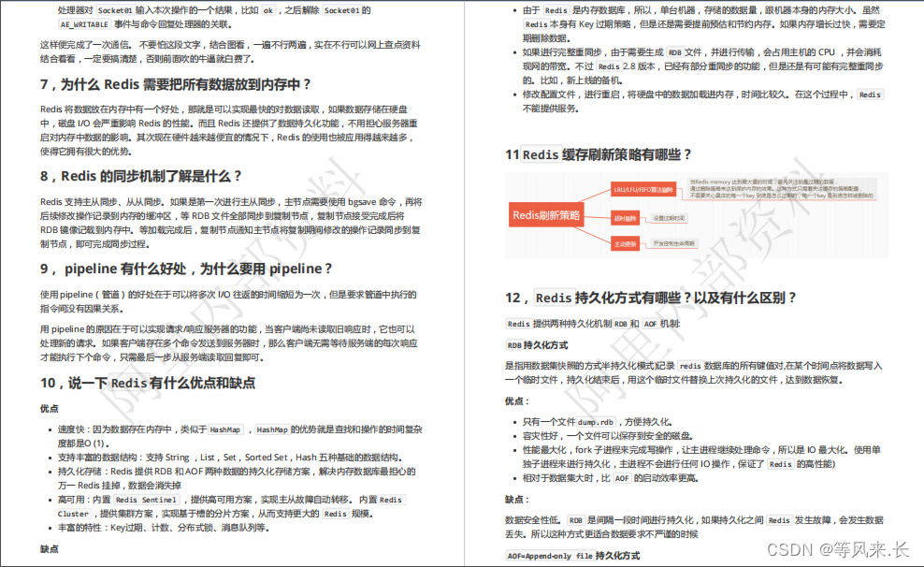Click bullet "速度快：因为数据存在内存中"
The image size is (924, 567).
tap(239, 436)
